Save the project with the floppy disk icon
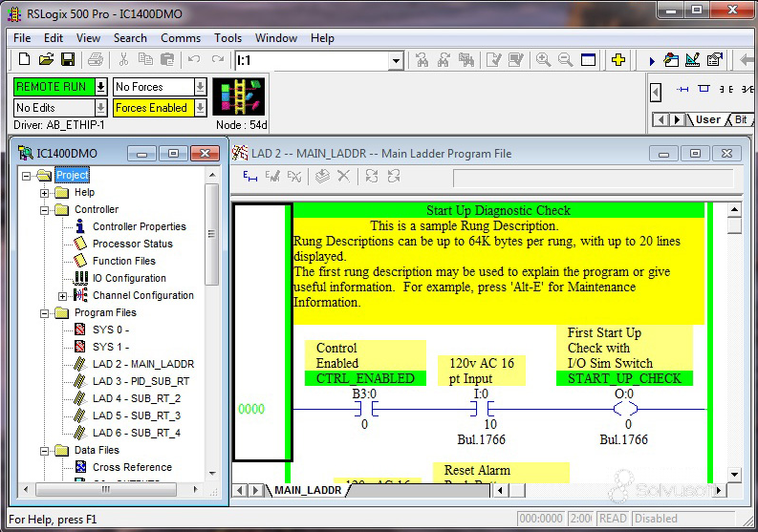The height and width of the screenshot is (532, 758). tap(68, 60)
